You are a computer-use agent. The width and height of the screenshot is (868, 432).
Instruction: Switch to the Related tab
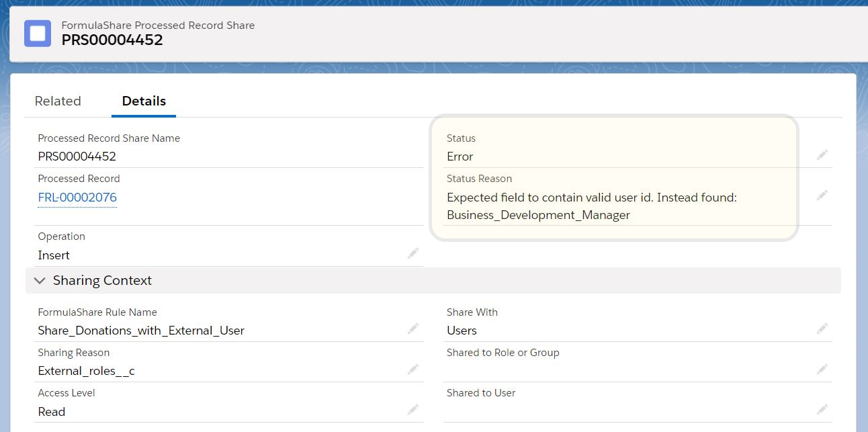58,101
